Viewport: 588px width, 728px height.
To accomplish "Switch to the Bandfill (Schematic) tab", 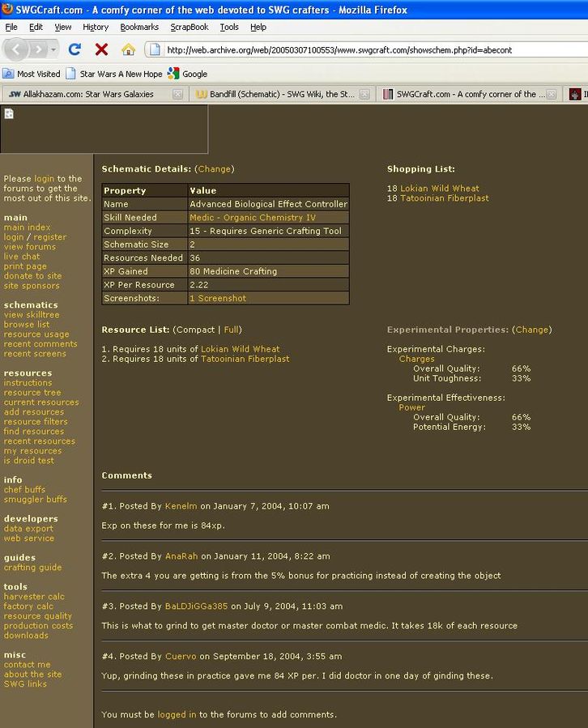I will (275, 94).
